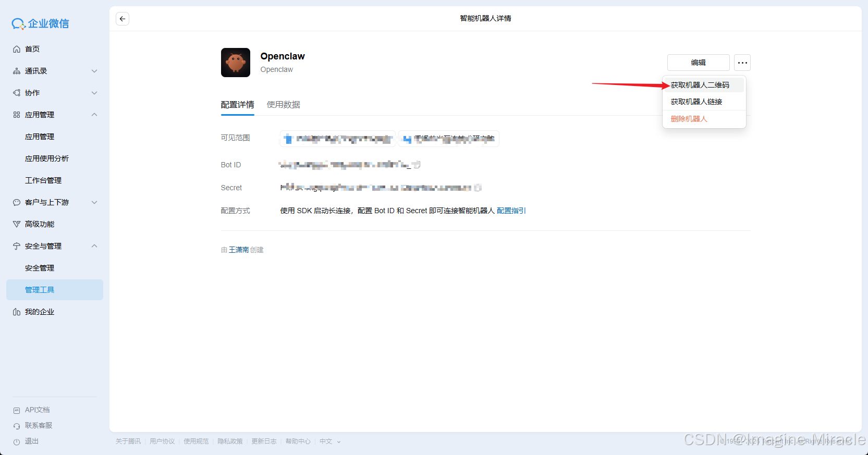This screenshot has width=868, height=455.
Task: Click the API文档 document icon
Action: click(17, 410)
